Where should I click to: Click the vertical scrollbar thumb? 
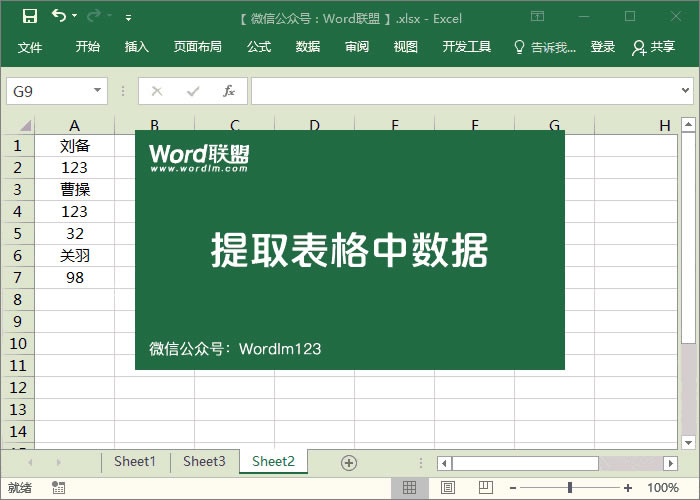(688, 238)
